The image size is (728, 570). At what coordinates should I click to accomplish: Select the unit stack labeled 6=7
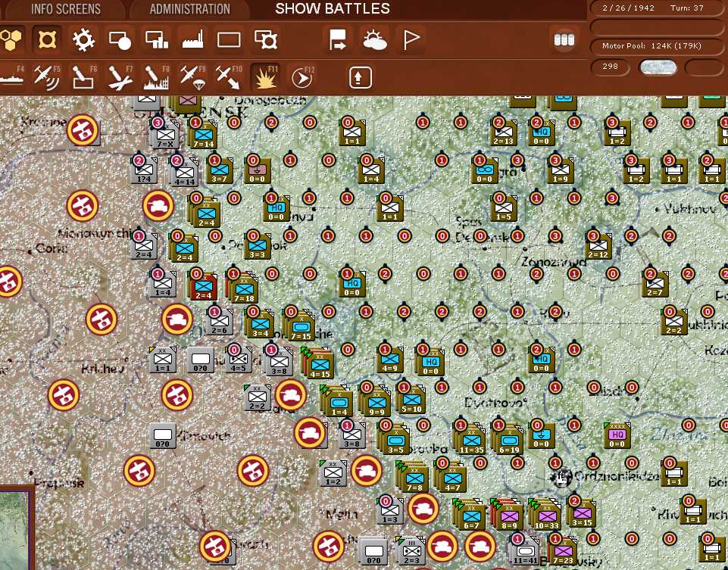pos(470,515)
